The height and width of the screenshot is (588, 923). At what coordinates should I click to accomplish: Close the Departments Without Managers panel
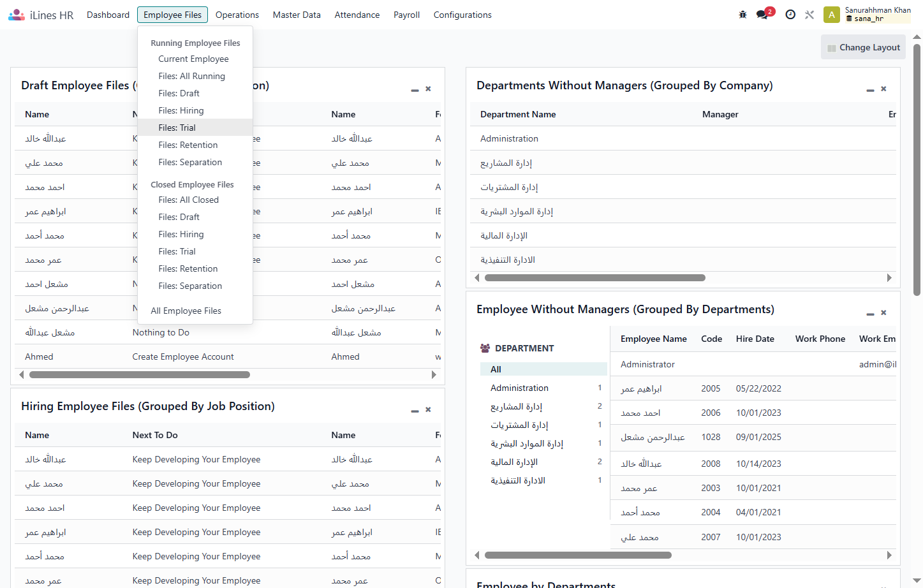[883, 89]
